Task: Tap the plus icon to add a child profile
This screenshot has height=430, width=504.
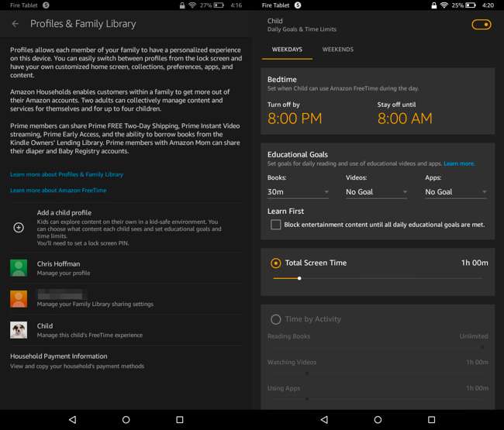Action: (x=19, y=228)
